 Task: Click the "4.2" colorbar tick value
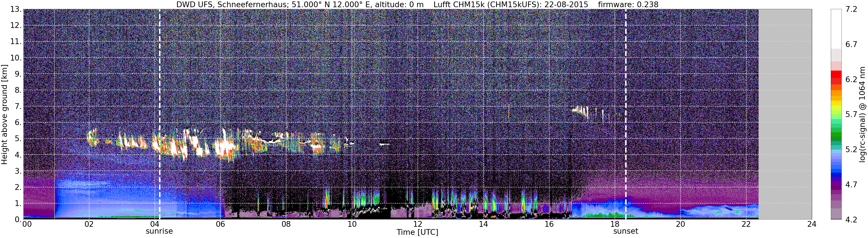coord(852,220)
